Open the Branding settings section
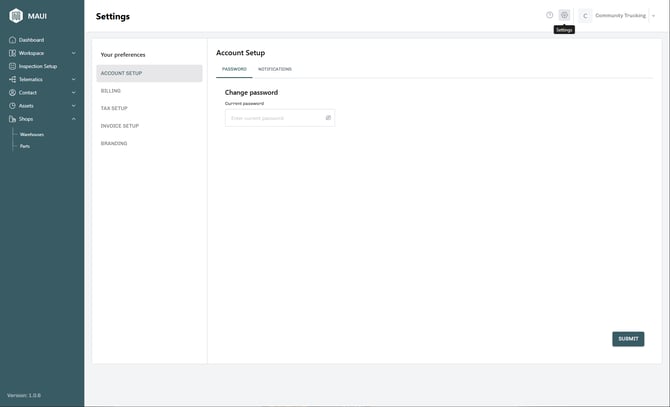The width and height of the screenshot is (670, 407). 114,143
